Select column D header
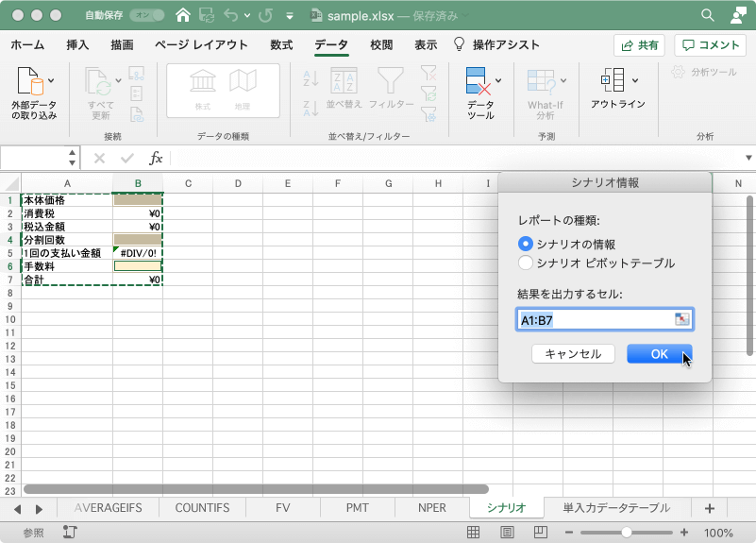The width and height of the screenshot is (756, 543). tap(238, 183)
